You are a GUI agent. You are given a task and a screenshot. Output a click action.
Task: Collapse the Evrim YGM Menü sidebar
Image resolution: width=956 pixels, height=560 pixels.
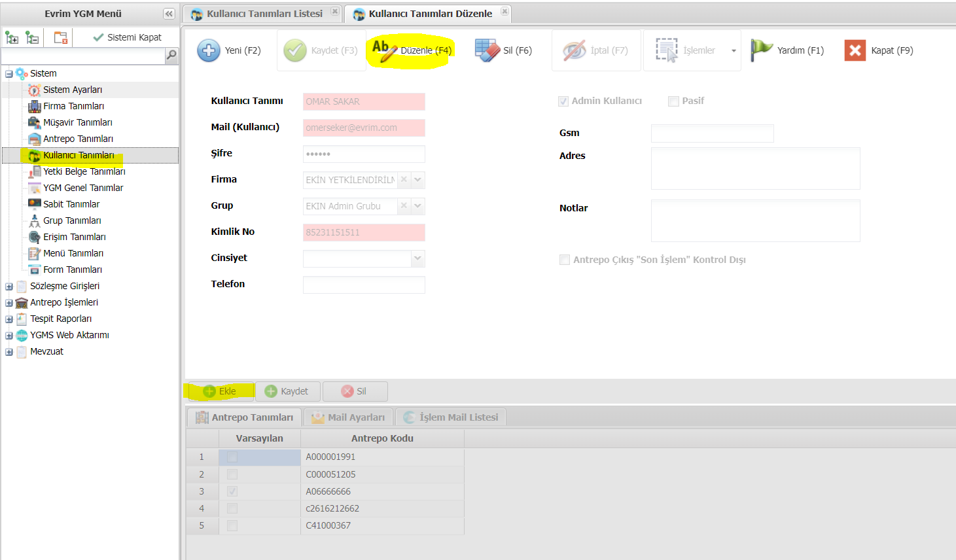coord(169,14)
